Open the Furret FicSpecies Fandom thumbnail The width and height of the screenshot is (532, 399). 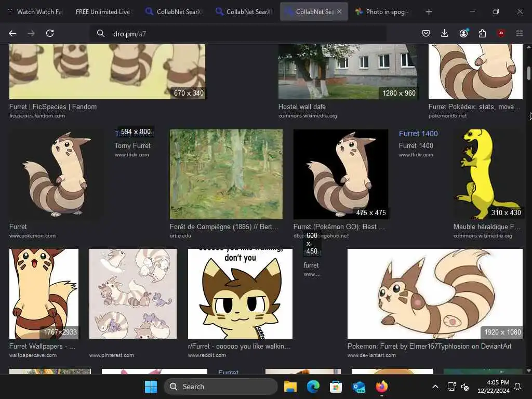[107, 72]
